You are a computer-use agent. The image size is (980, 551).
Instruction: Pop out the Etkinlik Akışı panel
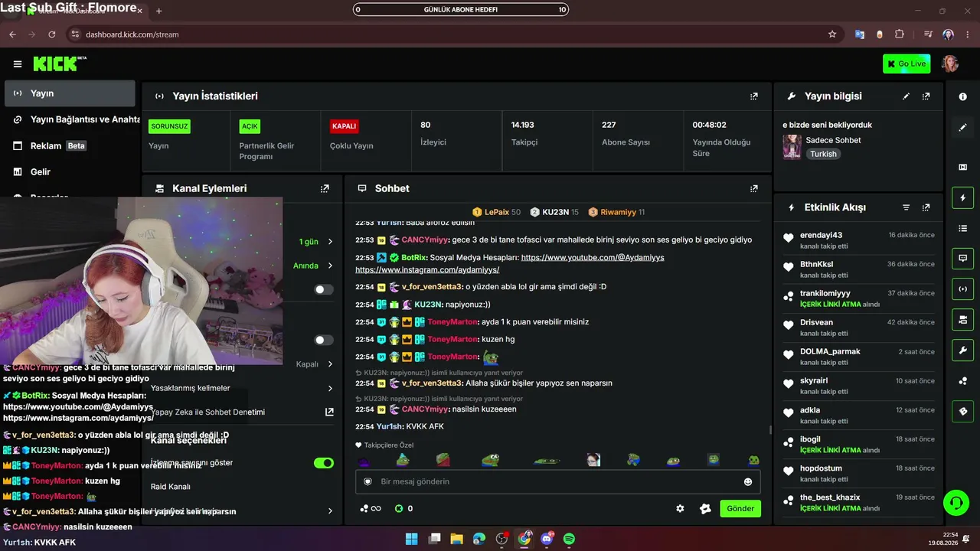click(926, 207)
